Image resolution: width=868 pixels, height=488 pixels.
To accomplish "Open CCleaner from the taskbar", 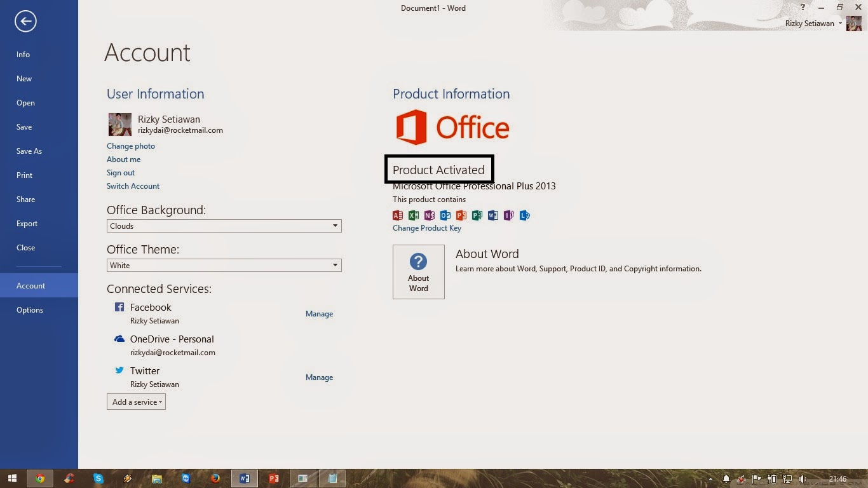I will (69, 478).
